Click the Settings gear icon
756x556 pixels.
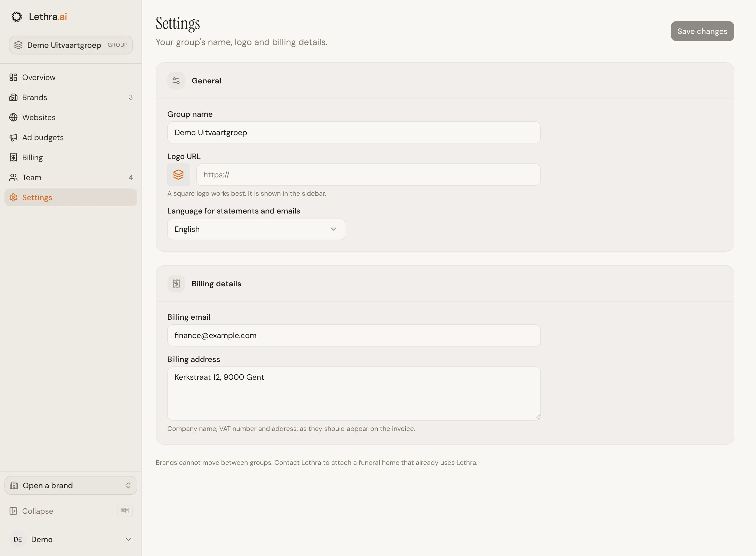13,198
